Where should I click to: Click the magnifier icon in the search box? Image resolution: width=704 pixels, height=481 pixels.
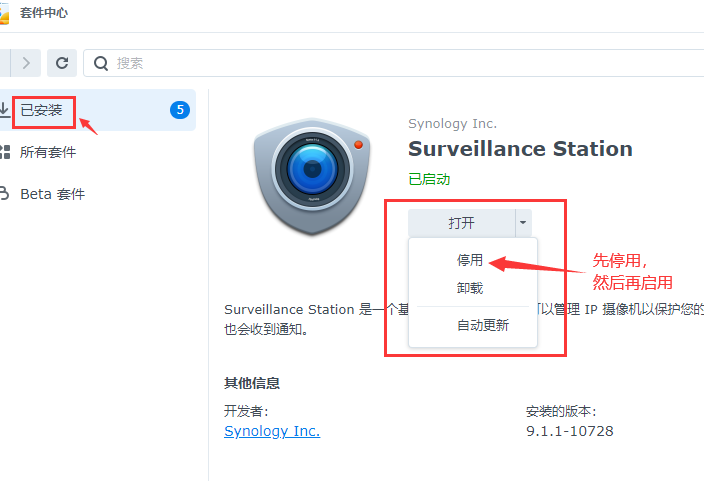(x=101, y=63)
